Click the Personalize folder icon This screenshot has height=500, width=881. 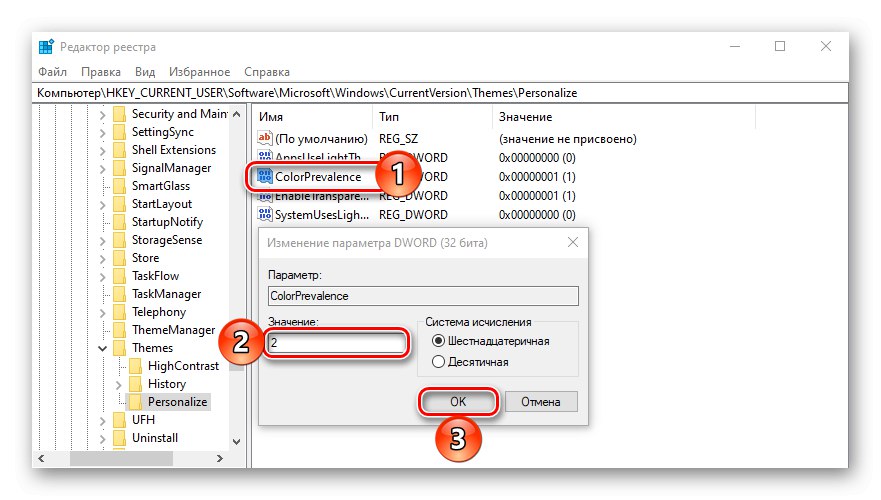coord(135,402)
